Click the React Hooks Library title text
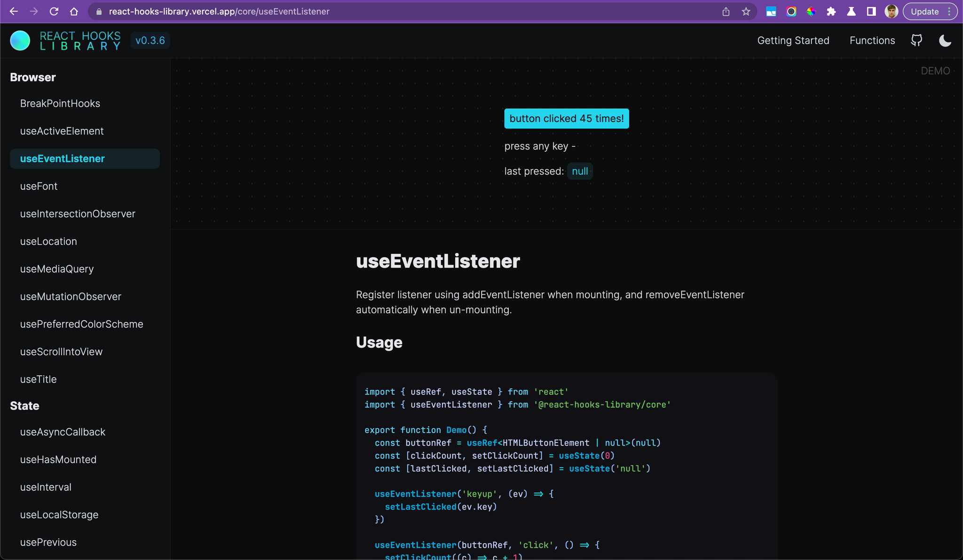Image resolution: width=963 pixels, height=560 pixels. (x=80, y=40)
